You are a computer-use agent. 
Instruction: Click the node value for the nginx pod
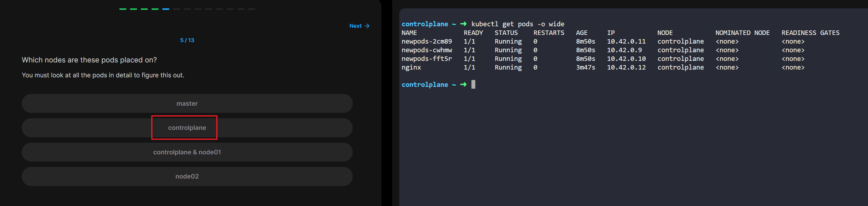pos(680,67)
